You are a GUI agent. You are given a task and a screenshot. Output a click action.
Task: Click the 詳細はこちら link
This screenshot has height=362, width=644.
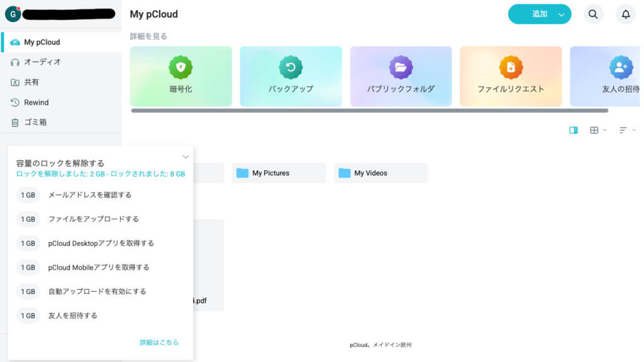tap(159, 343)
